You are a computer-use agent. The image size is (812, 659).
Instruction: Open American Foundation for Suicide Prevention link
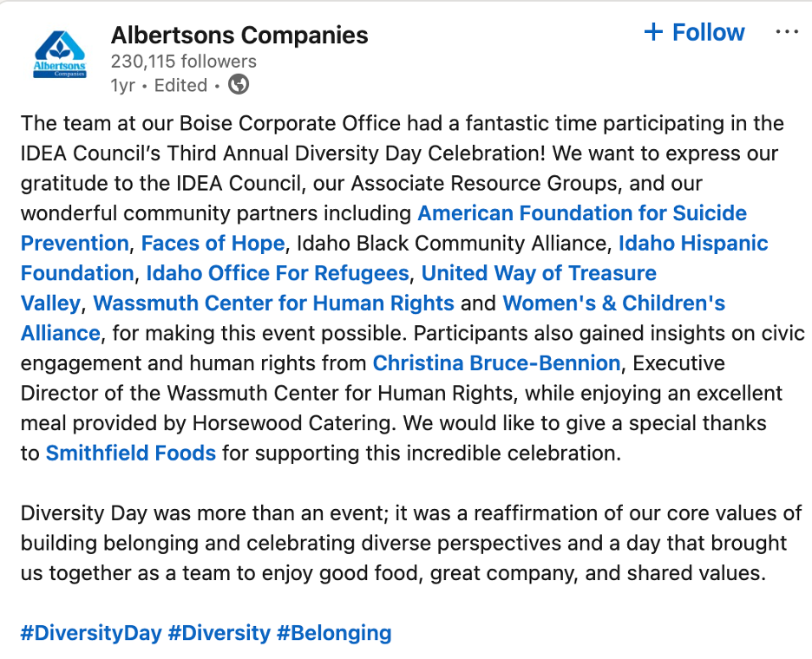point(582,213)
